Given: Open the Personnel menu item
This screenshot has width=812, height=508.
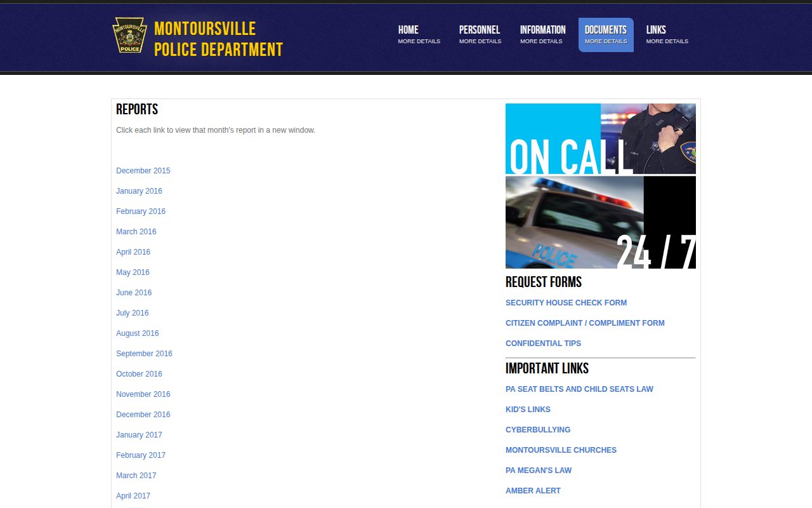Looking at the screenshot, I should [480, 35].
